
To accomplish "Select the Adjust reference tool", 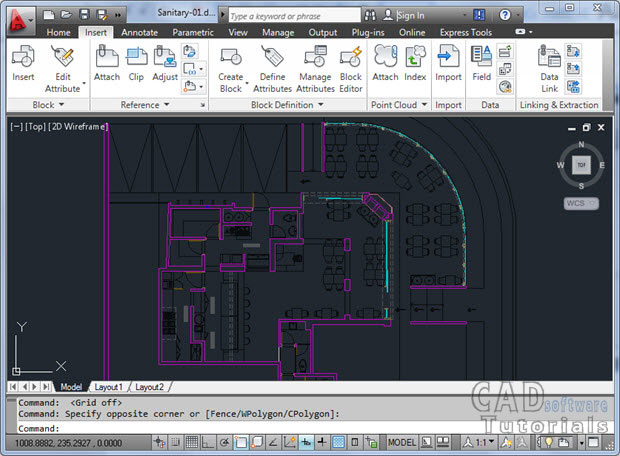I will [x=165, y=63].
